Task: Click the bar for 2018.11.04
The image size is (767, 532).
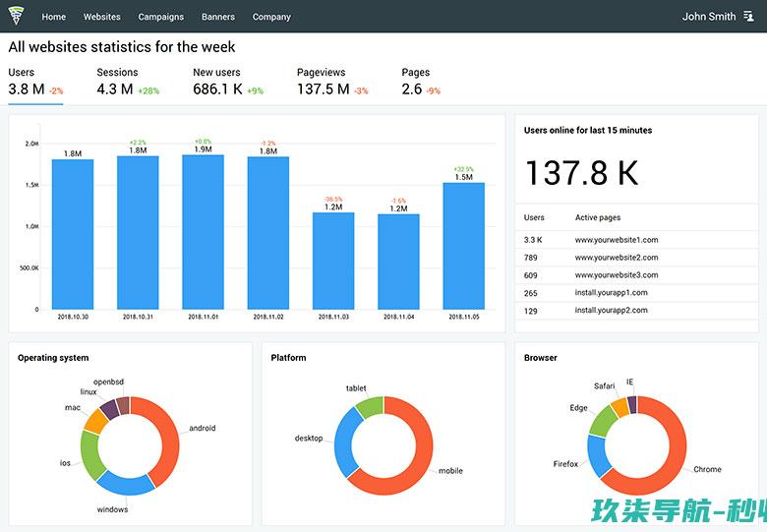Action: 398,262
